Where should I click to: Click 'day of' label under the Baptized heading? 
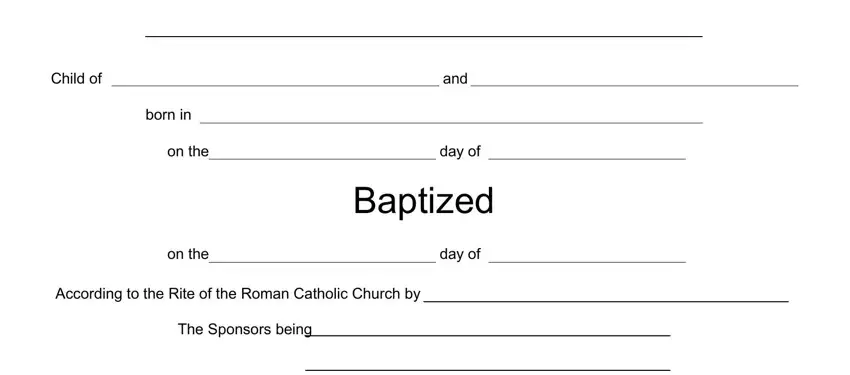click(460, 255)
